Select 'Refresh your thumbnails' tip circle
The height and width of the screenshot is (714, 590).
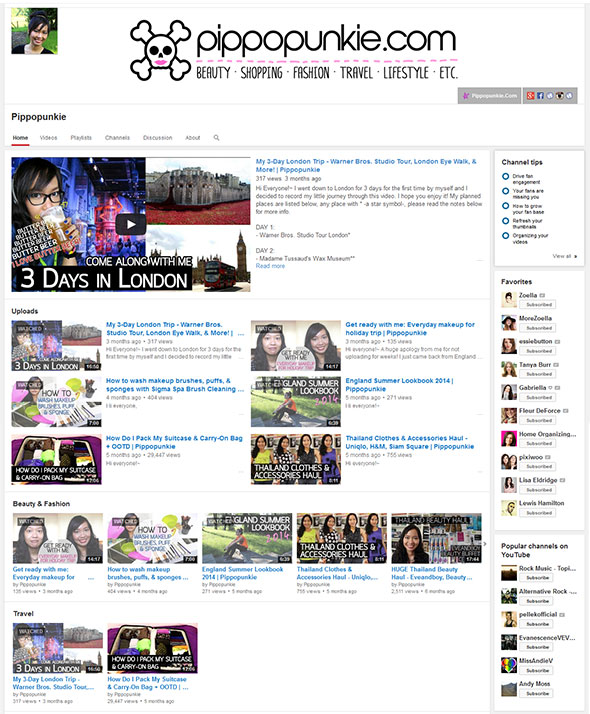pos(505,221)
